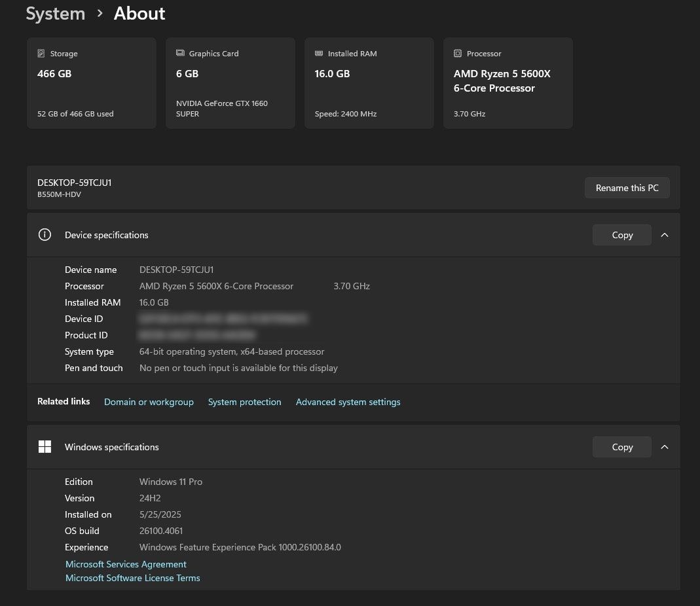
Task: Click the Windows specifications header label
Action: click(x=111, y=447)
